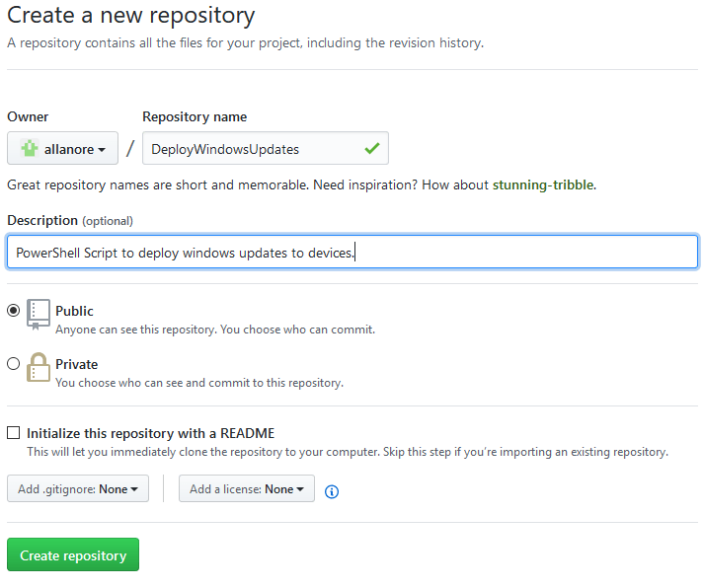Click the Private label text
704x588 pixels.
(76, 364)
